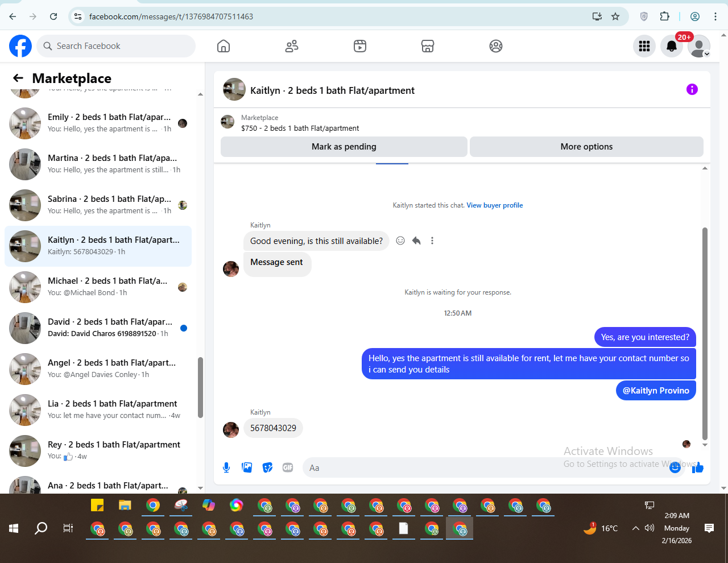This screenshot has width=728, height=563.
Task: Reply to the 'Good evening' message
Action: coord(416,241)
